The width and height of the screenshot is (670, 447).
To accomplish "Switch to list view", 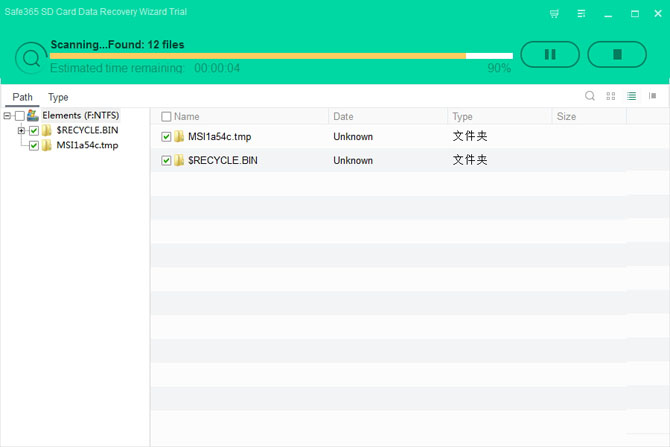I will pyautogui.click(x=632, y=96).
